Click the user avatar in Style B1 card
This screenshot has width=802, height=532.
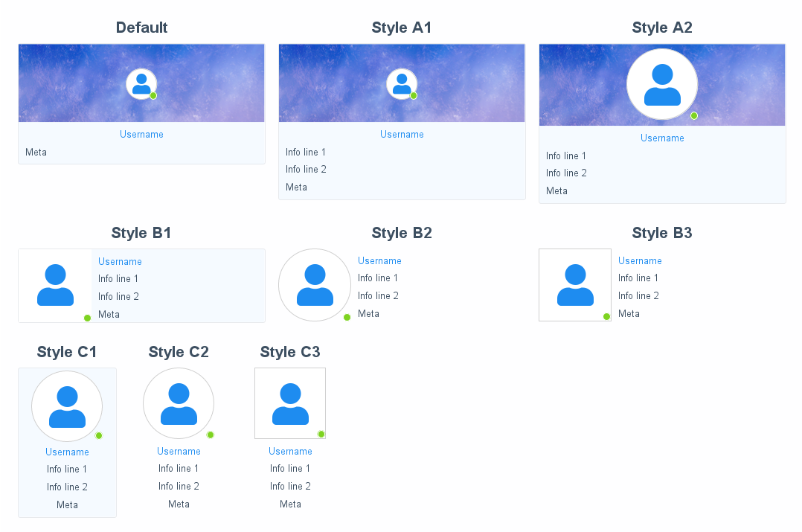pos(55,285)
